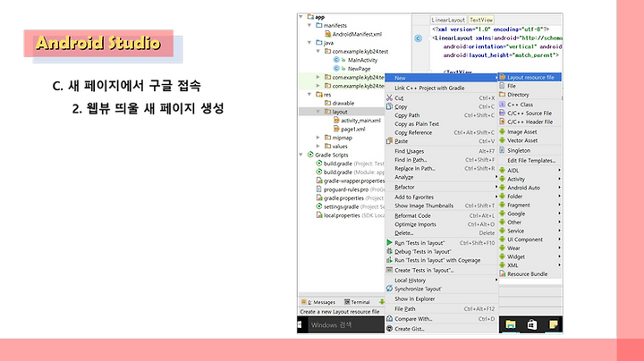Viewport: 644px width, 361px height.
Task: Click the Image Asset Android icon
Action: 502,131
